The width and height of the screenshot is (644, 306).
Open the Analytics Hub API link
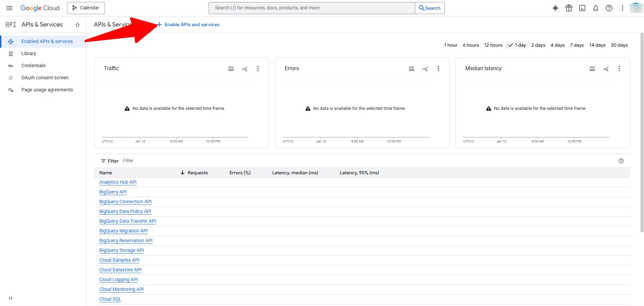click(118, 182)
